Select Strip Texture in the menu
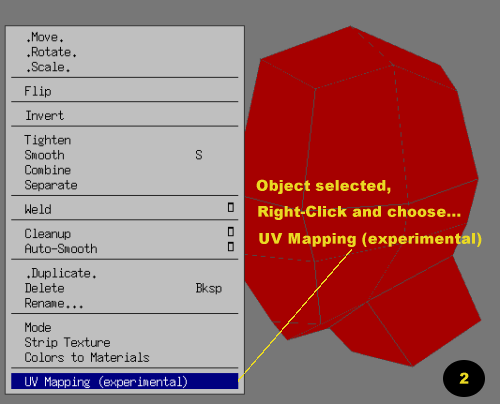The width and height of the screenshot is (500, 404). click(124, 342)
